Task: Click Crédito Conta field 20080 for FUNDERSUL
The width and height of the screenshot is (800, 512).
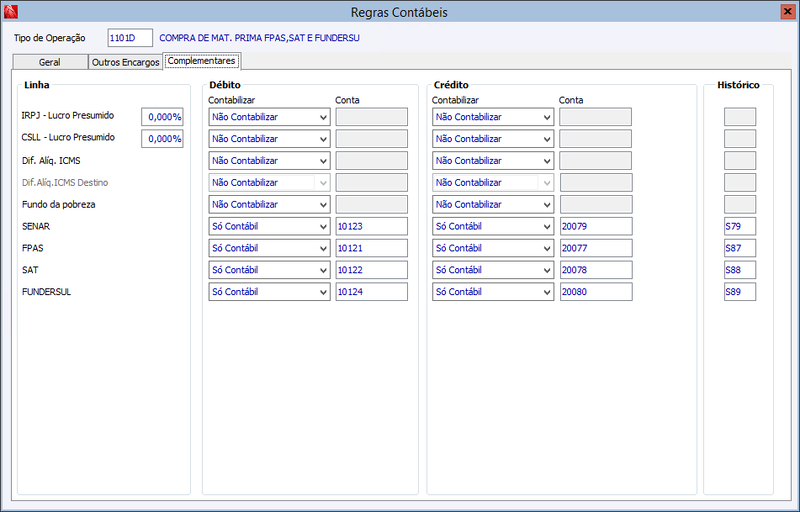Action: pos(596,292)
